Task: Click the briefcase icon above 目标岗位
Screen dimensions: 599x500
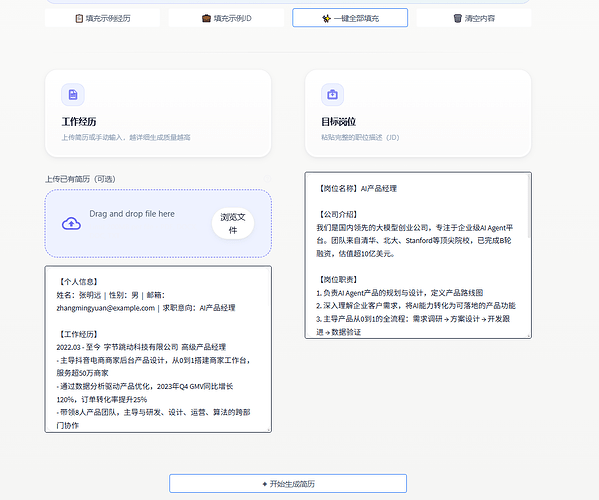Action: (x=332, y=94)
